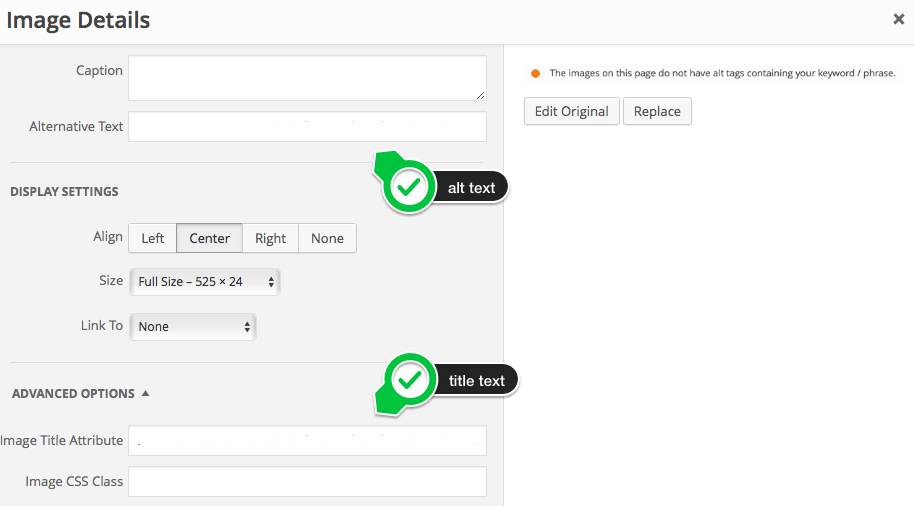Click the Caption box resize handle

pos(480,95)
